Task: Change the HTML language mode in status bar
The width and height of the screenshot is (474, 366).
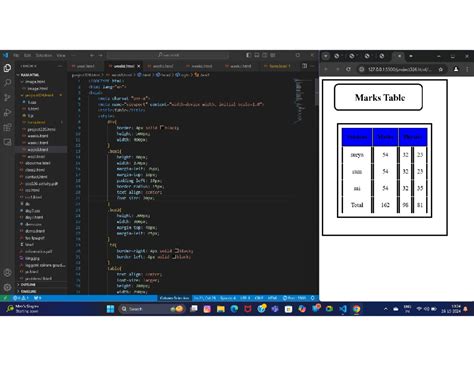Action: coord(272,298)
